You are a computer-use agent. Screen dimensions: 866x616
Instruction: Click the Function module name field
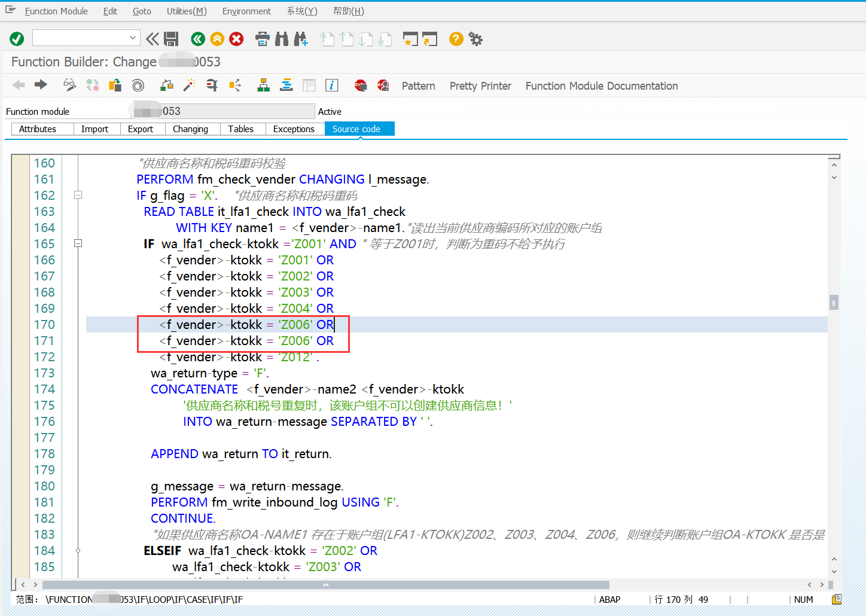click(x=222, y=111)
